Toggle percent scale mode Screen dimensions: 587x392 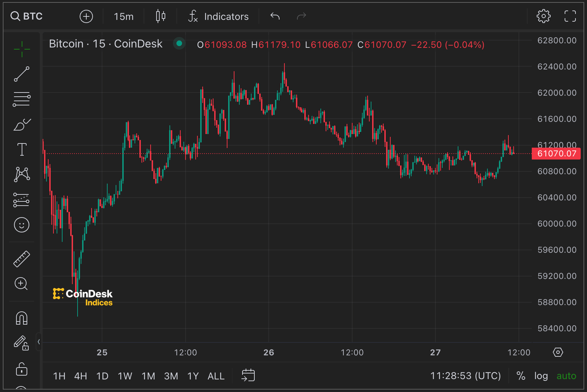[521, 376]
